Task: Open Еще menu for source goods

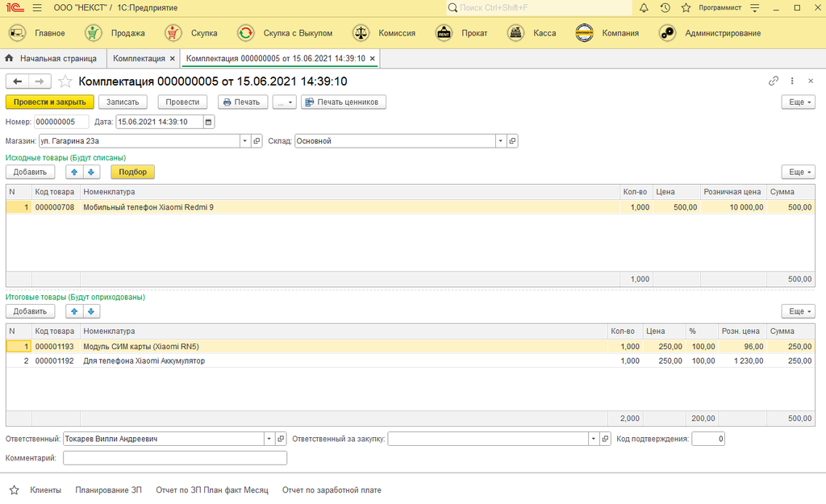Action: click(798, 172)
